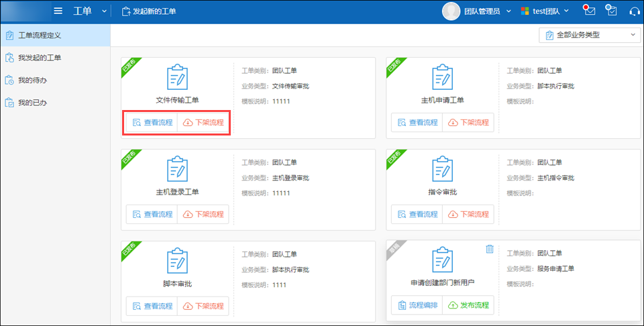This screenshot has height=326, width=644.
Task: Delete the 申请创建部门新用户 draft with trash icon
Action: coord(490,249)
